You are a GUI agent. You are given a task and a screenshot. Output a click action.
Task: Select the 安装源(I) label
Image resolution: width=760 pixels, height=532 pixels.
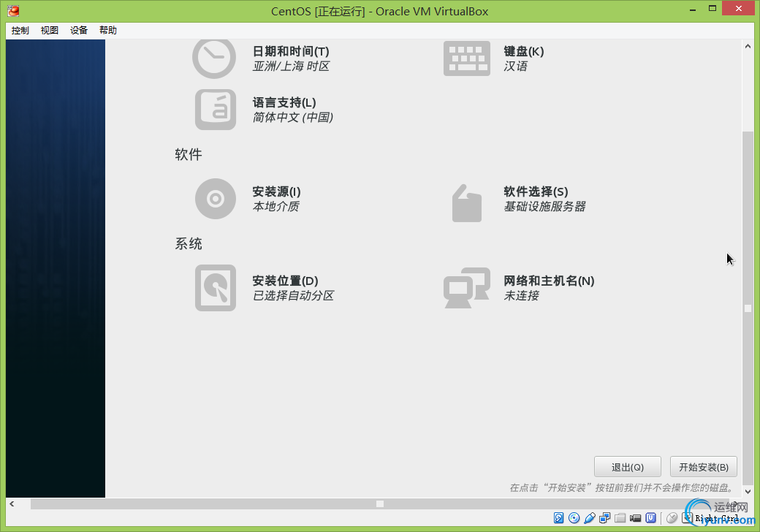coord(277,192)
